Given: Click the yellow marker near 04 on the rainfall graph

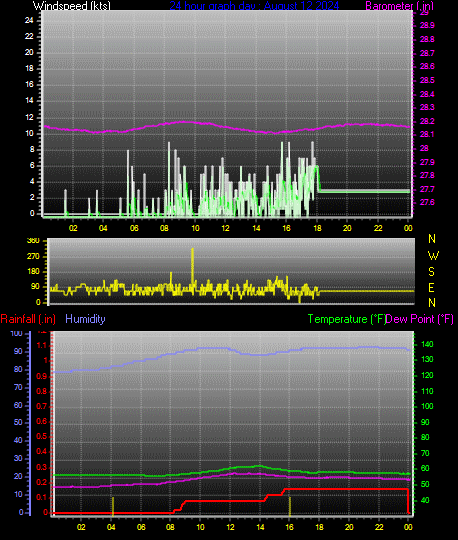Looking at the screenshot, I should tap(113, 506).
